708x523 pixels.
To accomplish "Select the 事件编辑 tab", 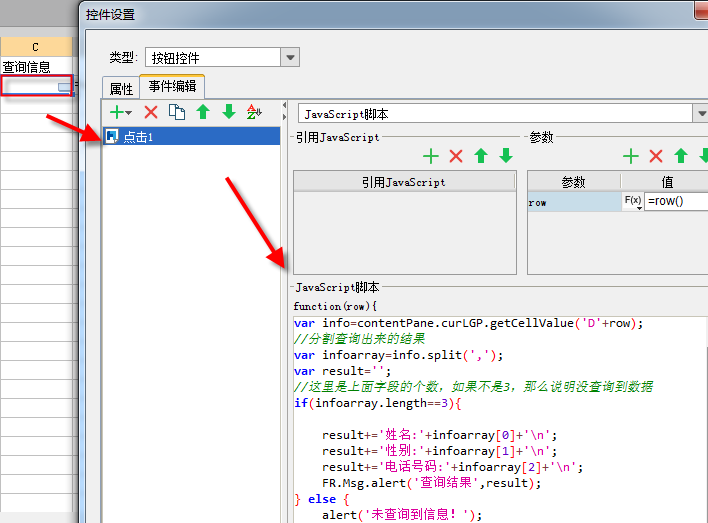I will (x=172, y=86).
